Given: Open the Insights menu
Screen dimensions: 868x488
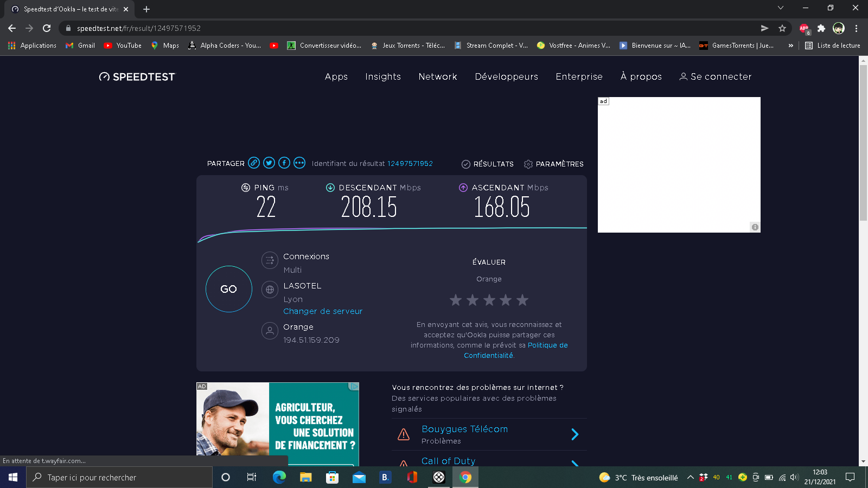Looking at the screenshot, I should coord(383,76).
